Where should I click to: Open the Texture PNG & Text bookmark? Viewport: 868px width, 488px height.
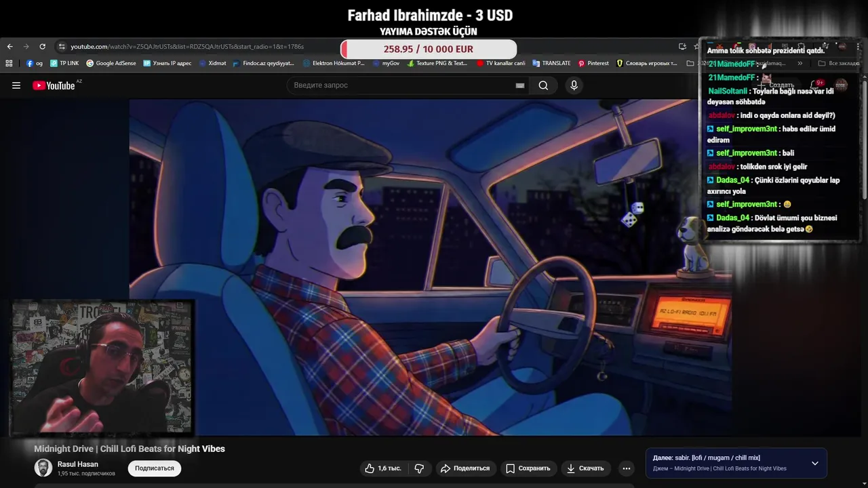(x=437, y=63)
